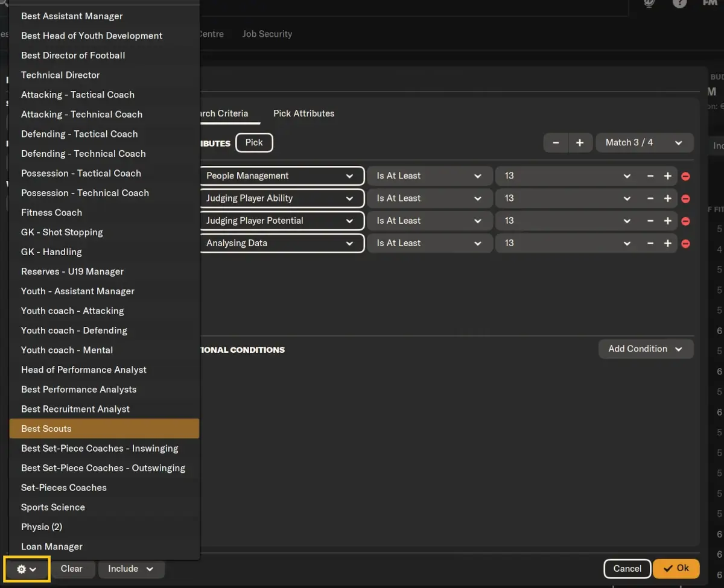Choose Attacking - Tactical Coach filter
This screenshot has width=724, height=588.
tap(104, 95)
